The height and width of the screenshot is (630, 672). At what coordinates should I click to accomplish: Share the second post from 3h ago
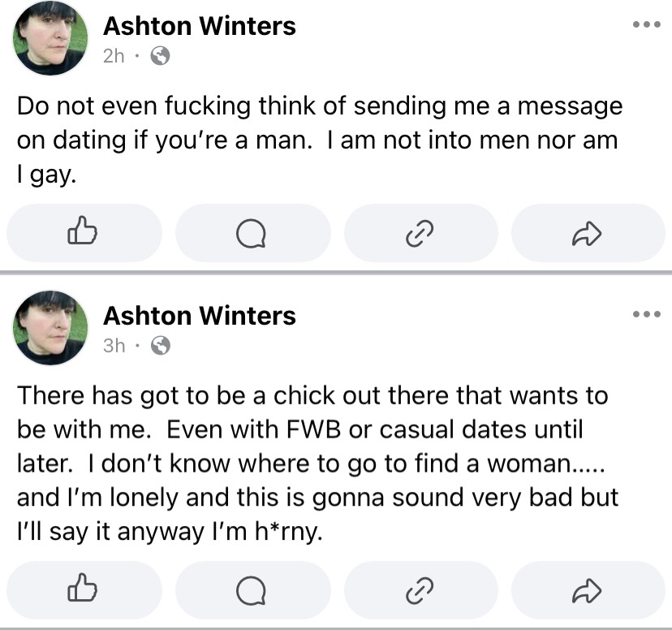[x=588, y=590]
